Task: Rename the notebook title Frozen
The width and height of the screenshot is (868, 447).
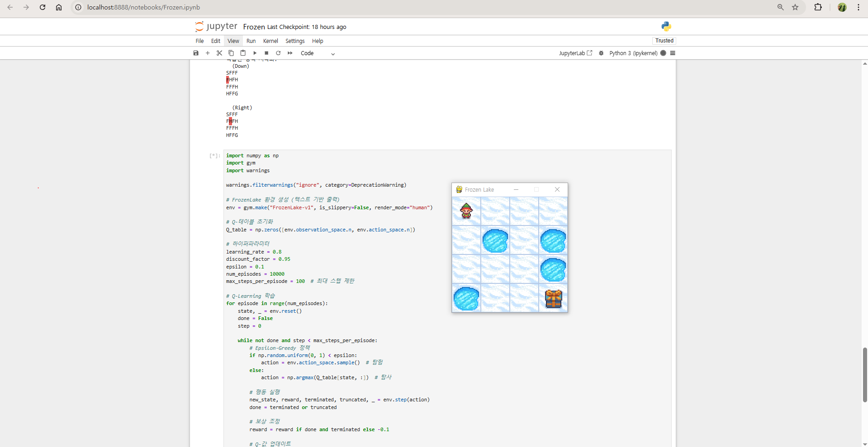Action: 254,27
